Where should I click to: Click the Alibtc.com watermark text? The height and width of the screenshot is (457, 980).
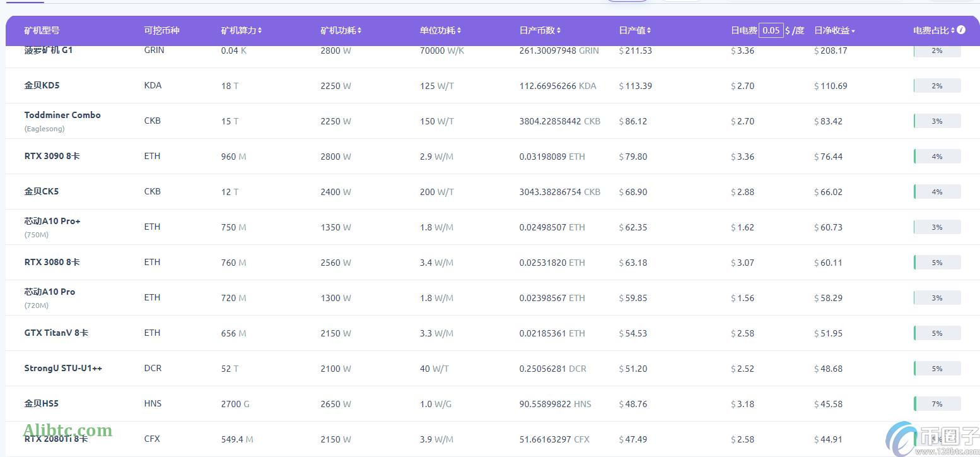67,430
